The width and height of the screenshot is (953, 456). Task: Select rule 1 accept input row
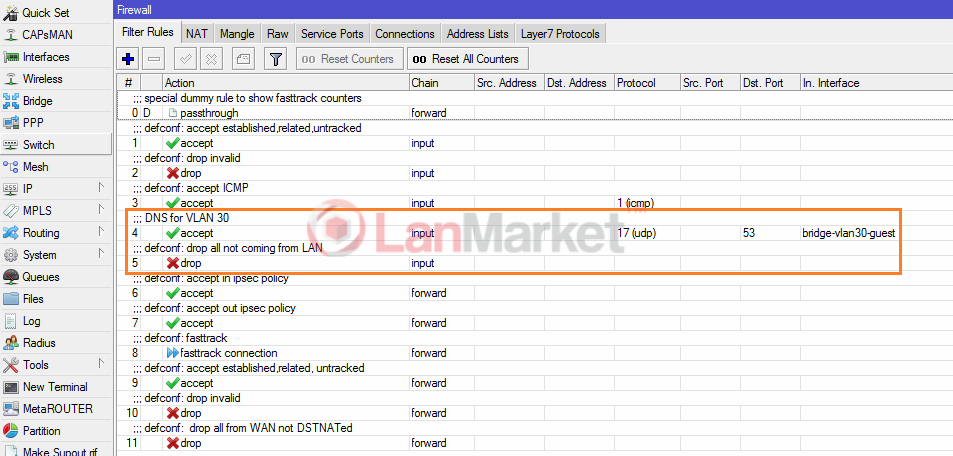535,143
